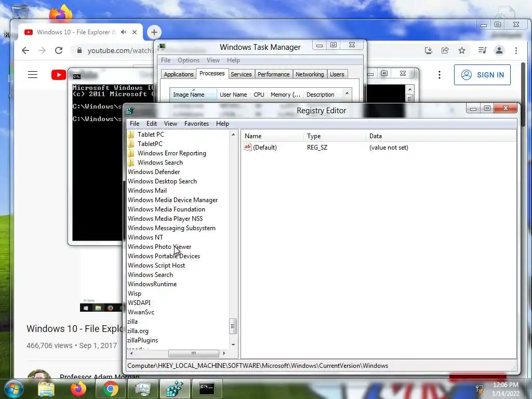532x399 pixels.
Task: Click the YouTube logo icon
Action: (58, 75)
